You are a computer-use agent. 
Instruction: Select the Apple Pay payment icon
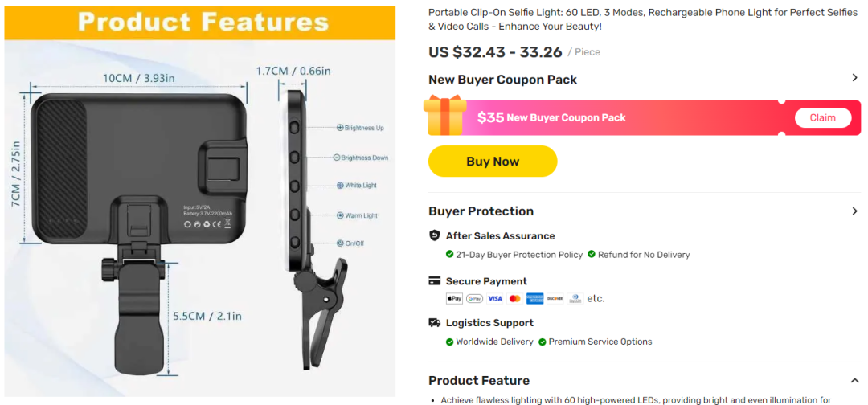tap(454, 299)
